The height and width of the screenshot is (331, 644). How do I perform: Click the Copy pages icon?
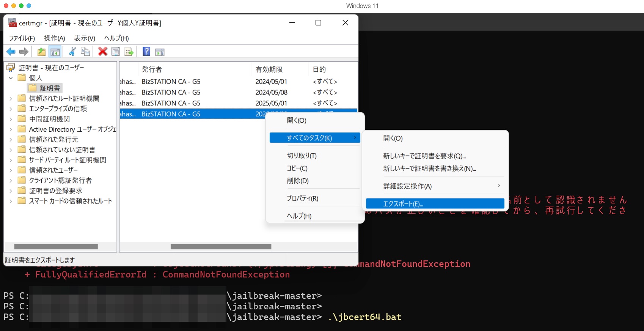pyautogui.click(x=85, y=52)
